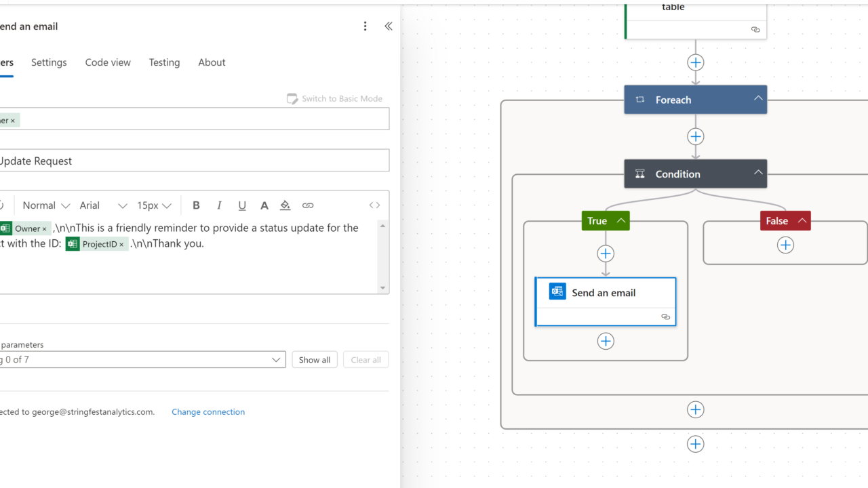
Task: Add an action above the Foreach node
Action: pos(696,62)
